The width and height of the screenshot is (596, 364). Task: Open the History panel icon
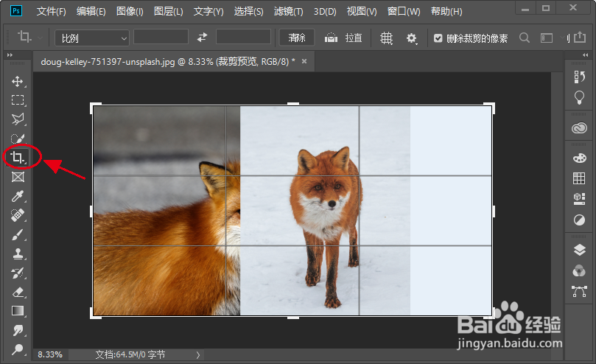[x=579, y=77]
